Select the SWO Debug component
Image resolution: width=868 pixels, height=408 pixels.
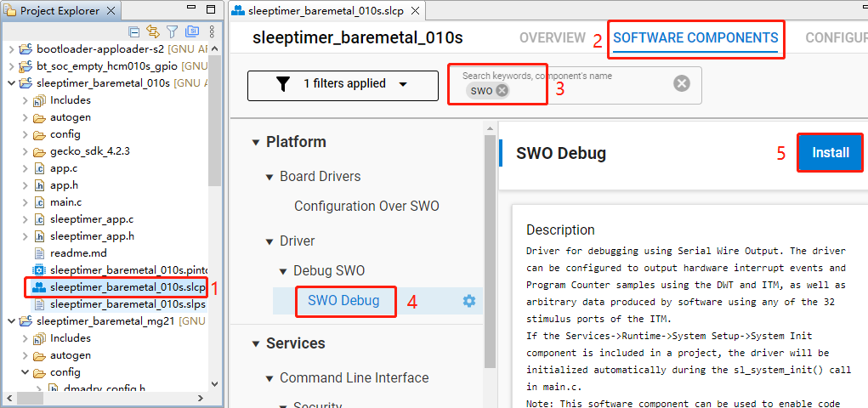pos(343,301)
